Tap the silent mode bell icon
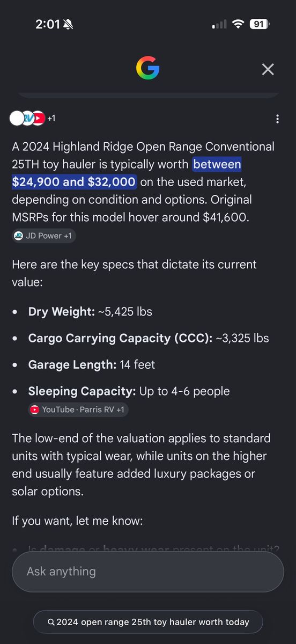The height and width of the screenshot is (644, 296). click(69, 24)
